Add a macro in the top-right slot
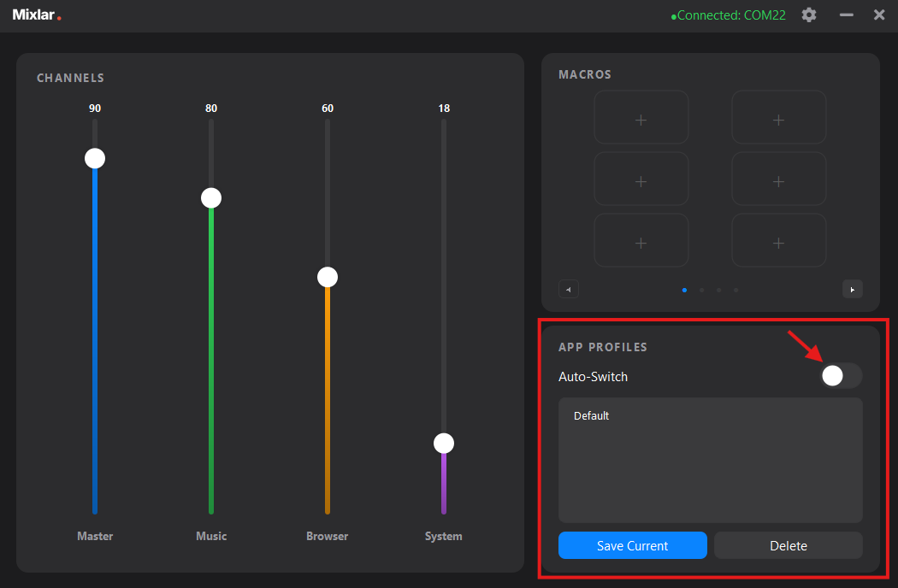The width and height of the screenshot is (898, 588). (778, 117)
